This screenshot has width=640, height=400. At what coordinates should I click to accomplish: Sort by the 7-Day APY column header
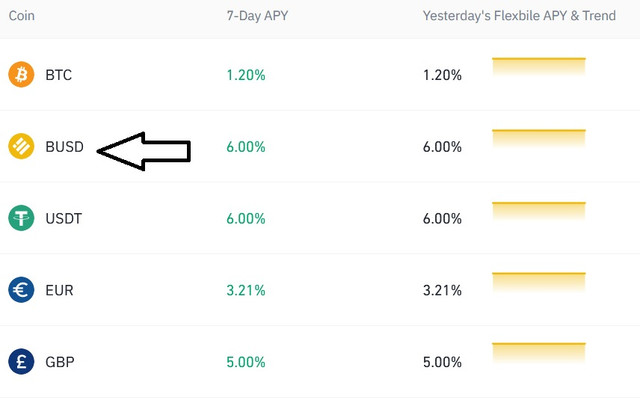click(257, 16)
